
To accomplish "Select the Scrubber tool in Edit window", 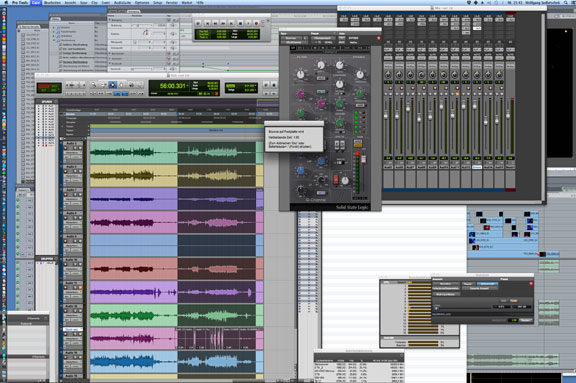I will coord(131,85).
